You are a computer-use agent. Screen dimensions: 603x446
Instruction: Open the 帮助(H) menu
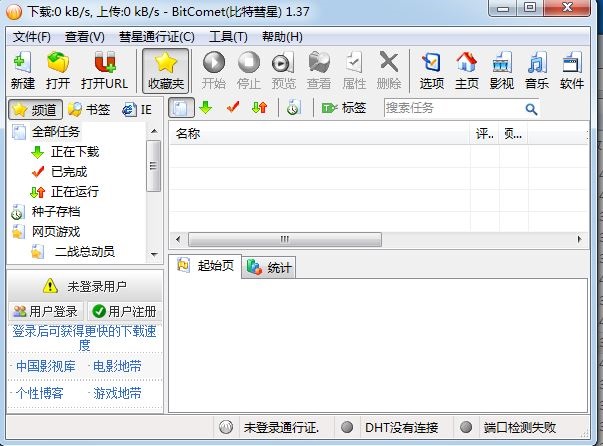282,37
